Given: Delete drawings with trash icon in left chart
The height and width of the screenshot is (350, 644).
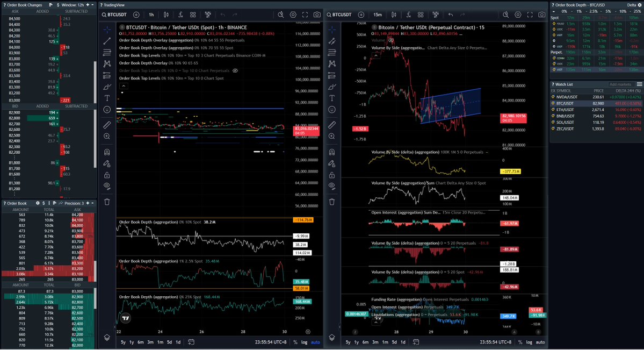Looking at the screenshot, I should 107,202.
